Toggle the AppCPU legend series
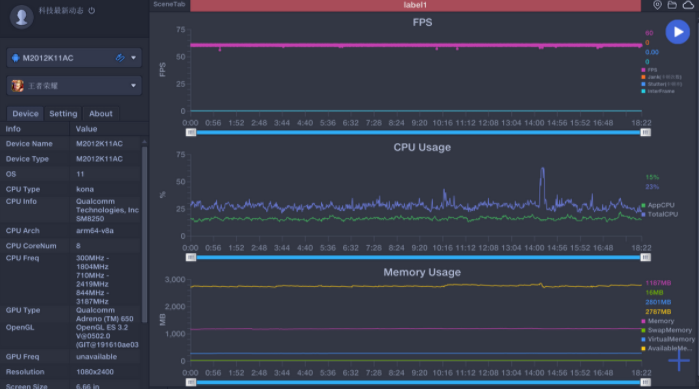This screenshot has height=389, width=699. 658,205
